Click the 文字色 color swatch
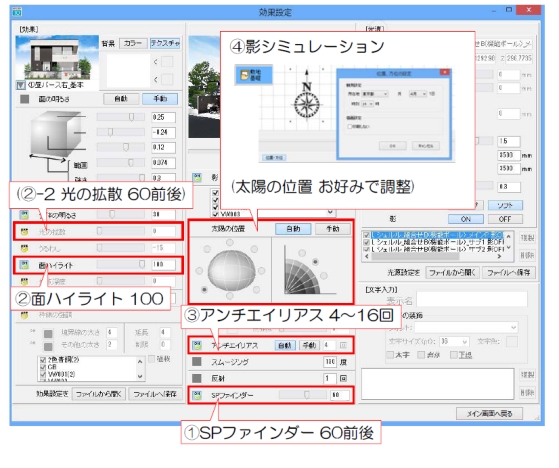This screenshot has width=559, height=468. (x=512, y=341)
